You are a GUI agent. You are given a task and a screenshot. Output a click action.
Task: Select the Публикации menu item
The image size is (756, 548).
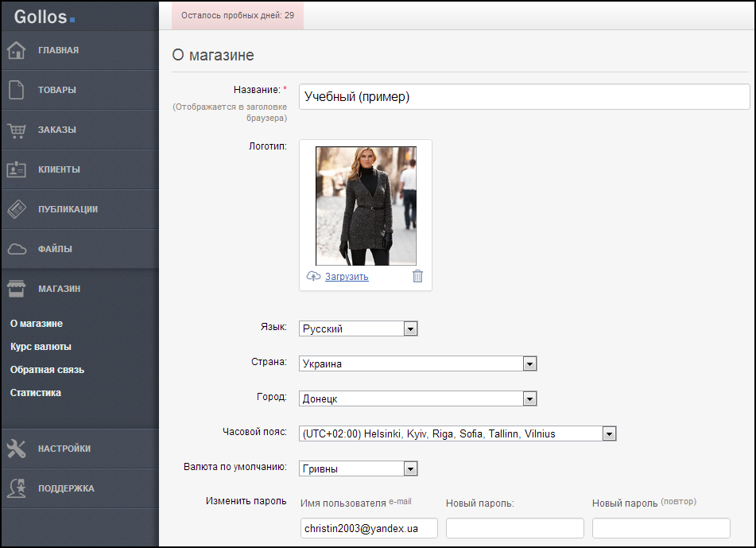[68, 209]
